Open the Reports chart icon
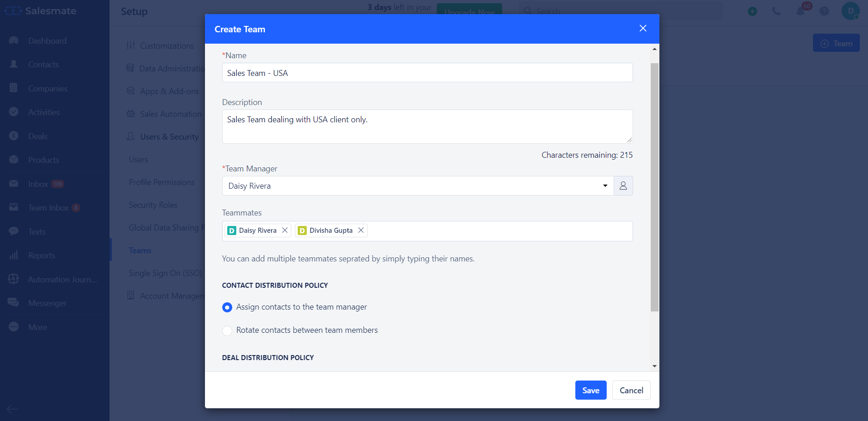This screenshot has height=421, width=868. [x=14, y=255]
